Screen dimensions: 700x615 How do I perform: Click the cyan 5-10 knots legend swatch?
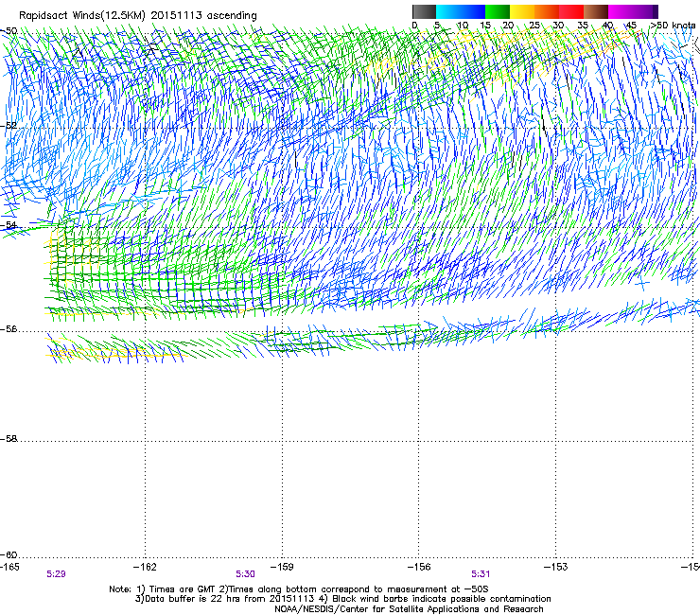tap(448, 11)
